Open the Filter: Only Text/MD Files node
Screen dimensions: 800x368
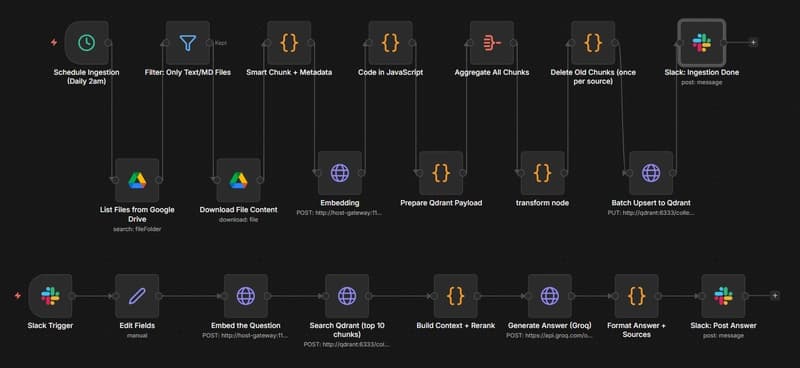(x=188, y=43)
